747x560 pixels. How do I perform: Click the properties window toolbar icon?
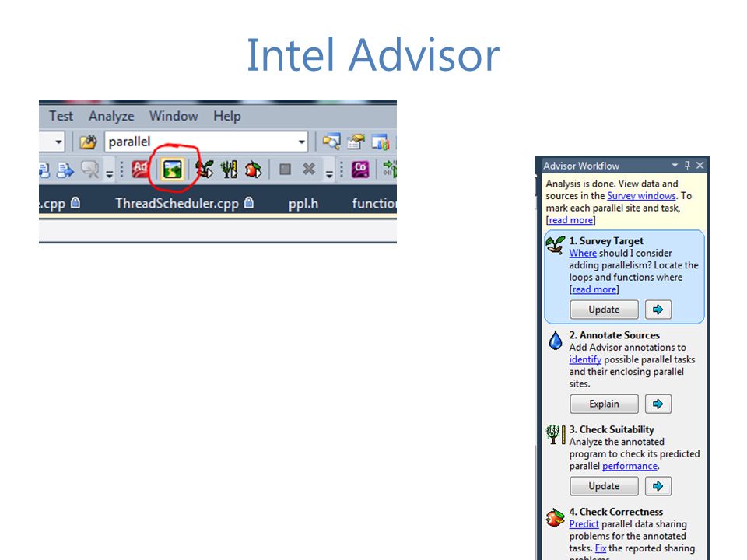click(356, 142)
